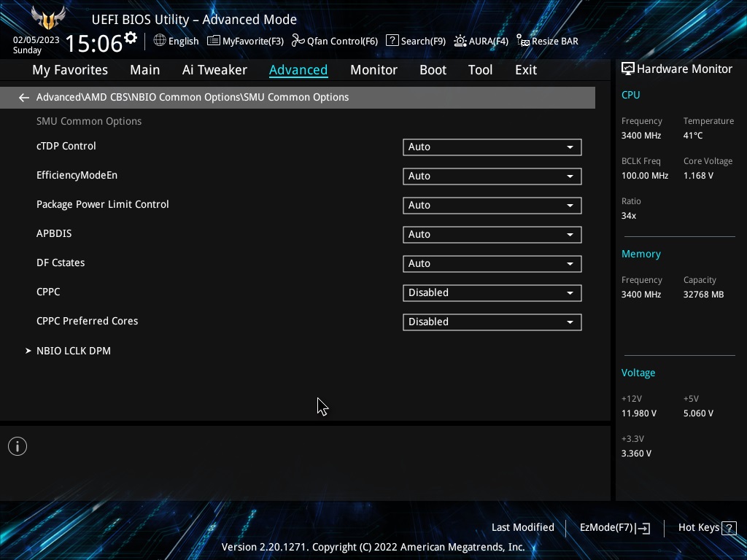The image size is (747, 560).
Task: Click the date 02/05/2023
Action: coord(36,40)
